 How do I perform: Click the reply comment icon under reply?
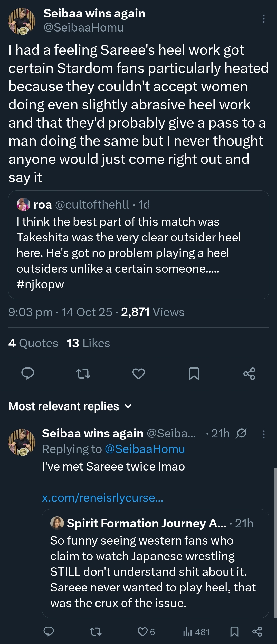click(x=49, y=632)
